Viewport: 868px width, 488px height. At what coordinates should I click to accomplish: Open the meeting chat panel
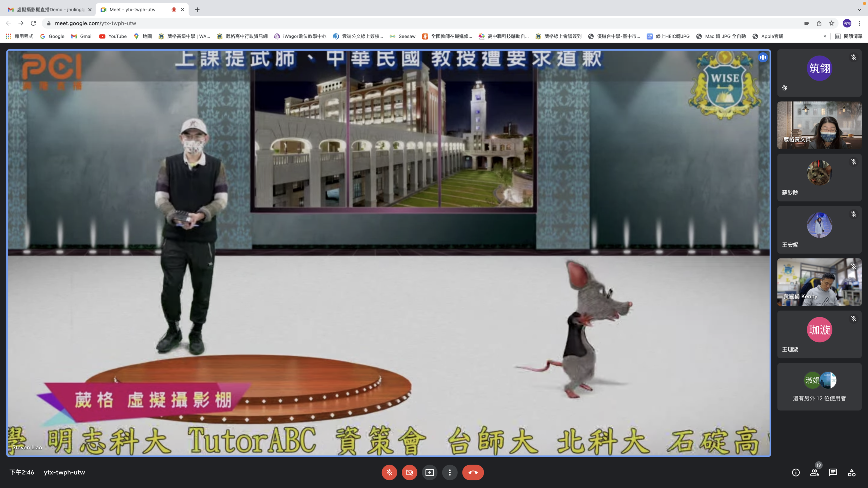833,472
